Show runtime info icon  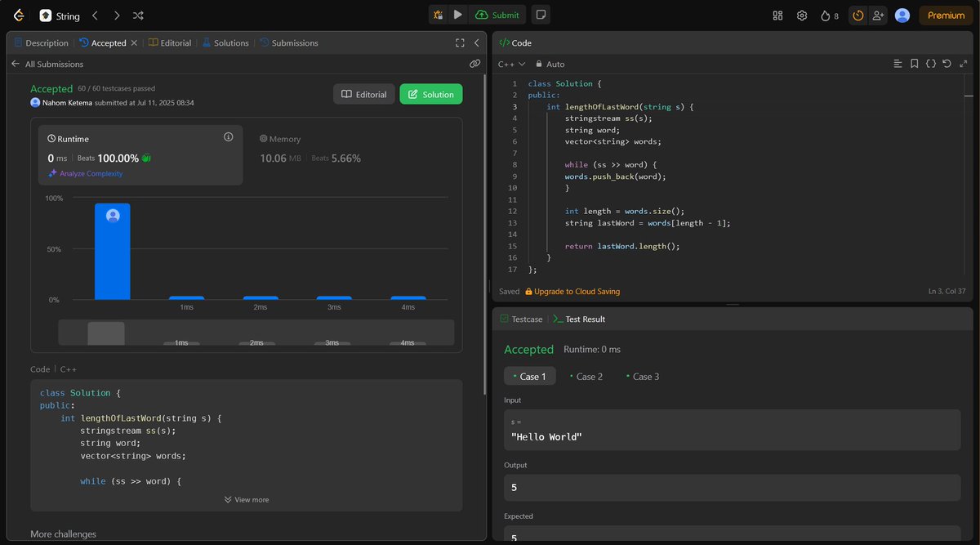click(x=229, y=137)
